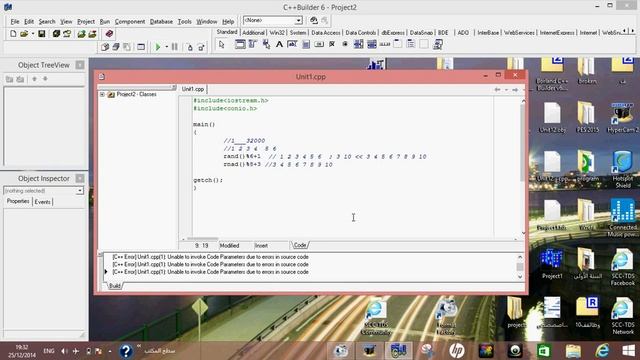Open the Project1 desktop icon
Image resolution: width=640 pixels, height=360 pixels.
coord(552,264)
